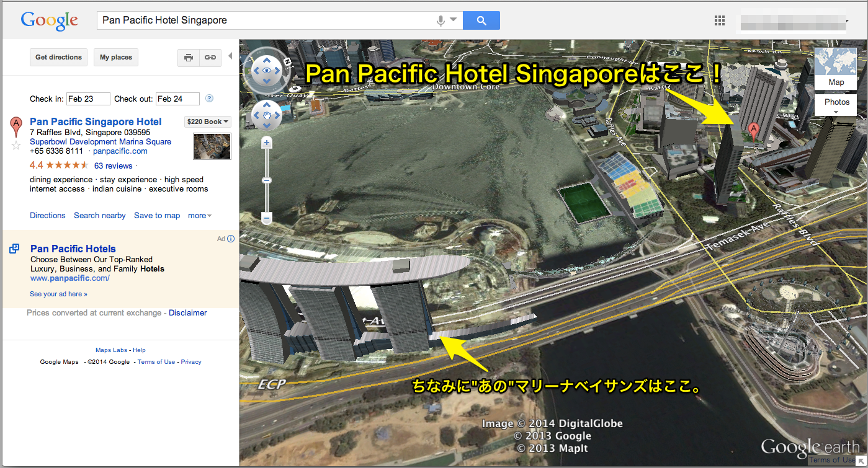This screenshot has width=868, height=468.
Task: Click My places button
Action: 117,57
